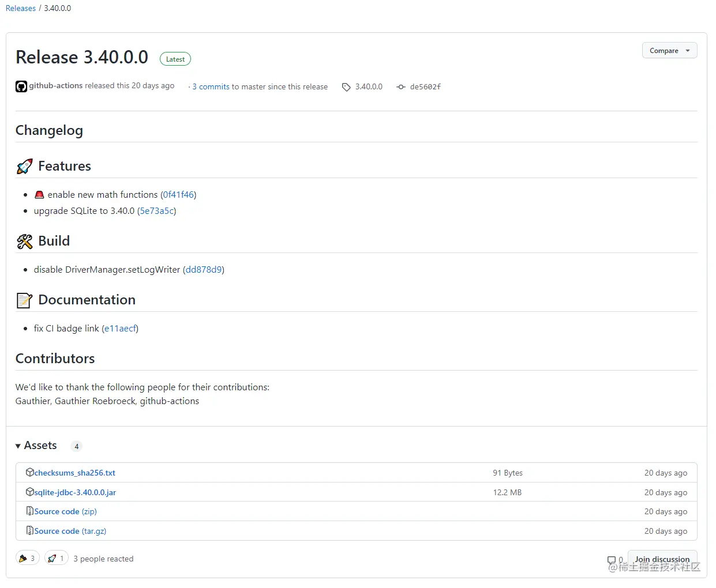Open commit 5e73a5c
716x588 pixels.
[x=157, y=211]
